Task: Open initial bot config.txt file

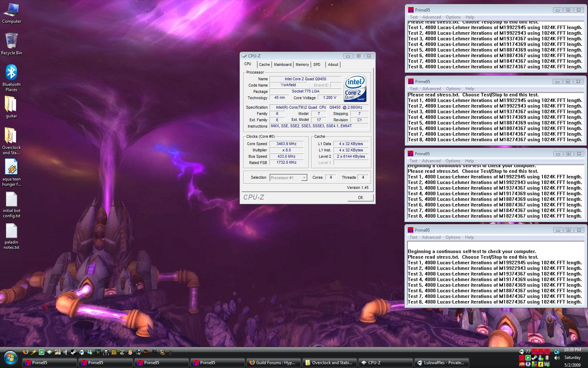Action: click(12, 205)
